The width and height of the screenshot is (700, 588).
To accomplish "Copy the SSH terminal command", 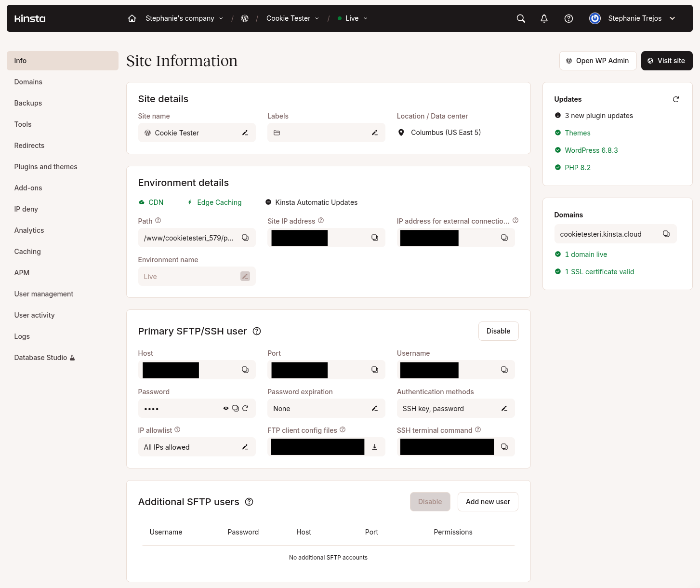I will coord(504,447).
